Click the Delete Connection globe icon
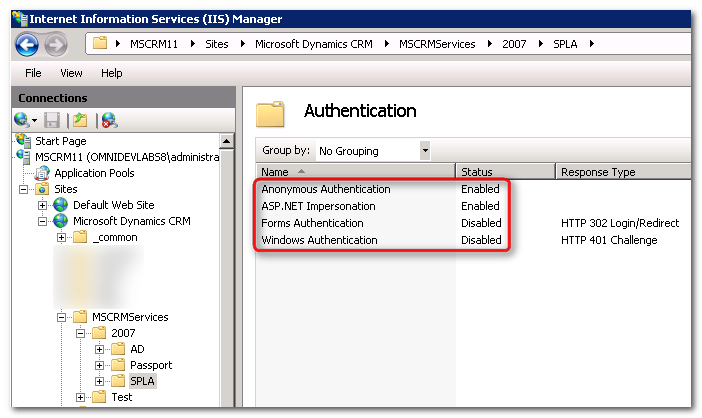Viewport: 702px width, 418px height. tap(109, 120)
